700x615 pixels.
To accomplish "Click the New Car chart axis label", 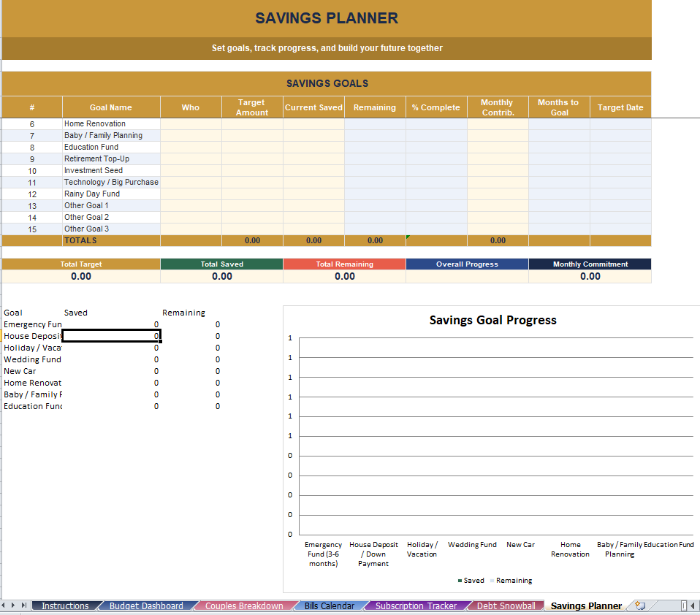I will (x=520, y=544).
